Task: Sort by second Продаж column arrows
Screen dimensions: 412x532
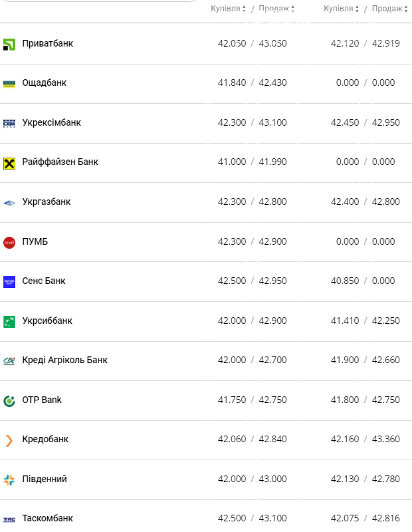Action: point(406,9)
